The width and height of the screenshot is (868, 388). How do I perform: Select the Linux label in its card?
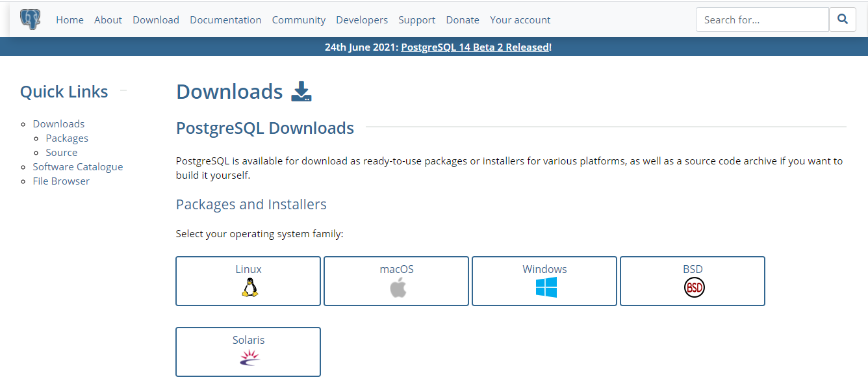[249, 269]
